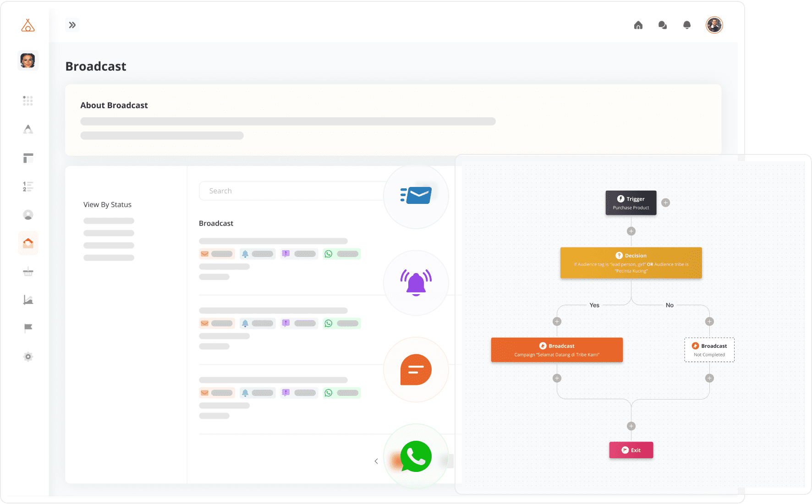The height and width of the screenshot is (504, 812).
Task: Open the home icon in header
Action: 638,25
